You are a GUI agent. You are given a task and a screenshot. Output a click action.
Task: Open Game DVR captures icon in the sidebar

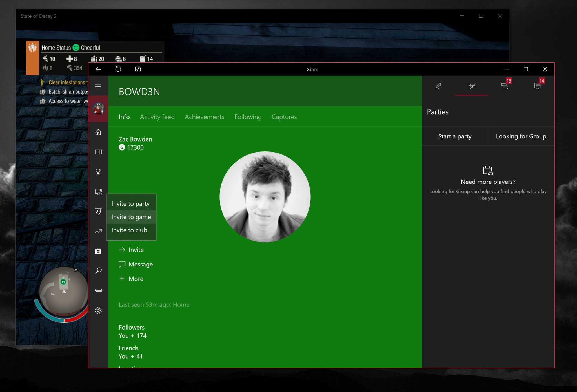point(98,192)
